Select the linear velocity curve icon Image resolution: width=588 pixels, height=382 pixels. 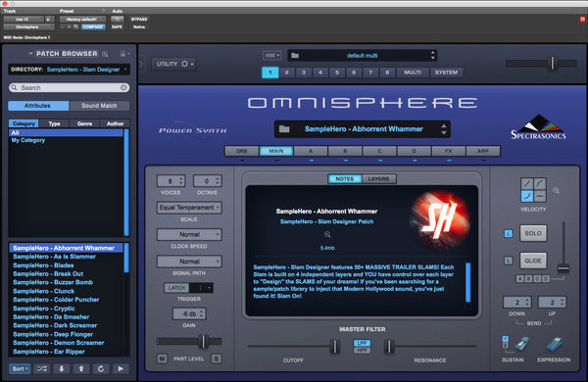[527, 184]
